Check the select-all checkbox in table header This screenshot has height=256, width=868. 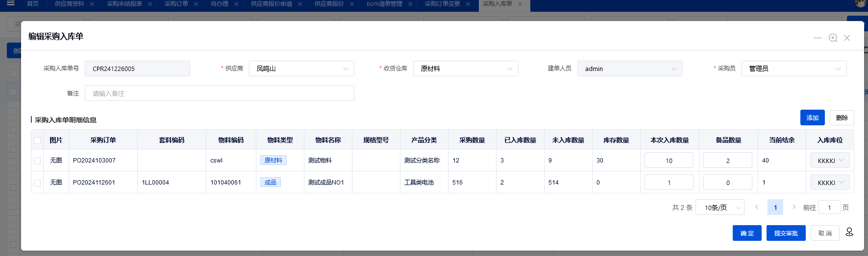37,140
